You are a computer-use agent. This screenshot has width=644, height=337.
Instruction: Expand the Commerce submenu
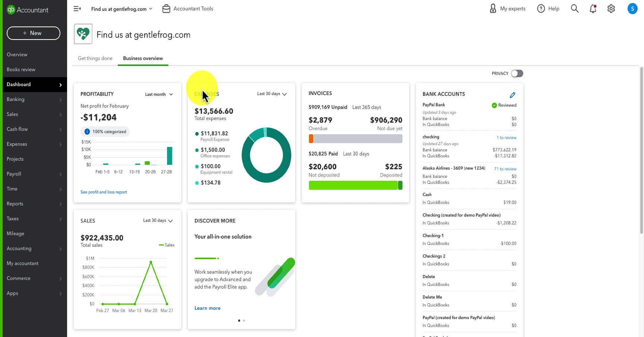click(x=60, y=278)
